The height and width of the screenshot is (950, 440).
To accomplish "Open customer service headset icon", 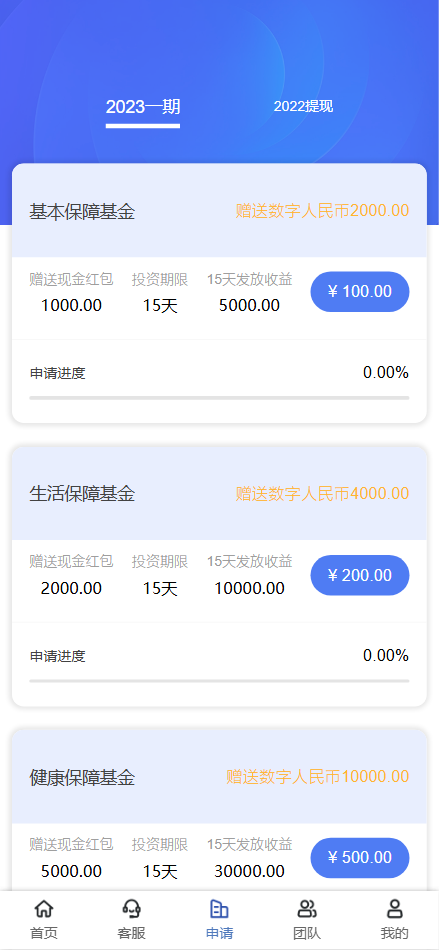I will [132, 909].
